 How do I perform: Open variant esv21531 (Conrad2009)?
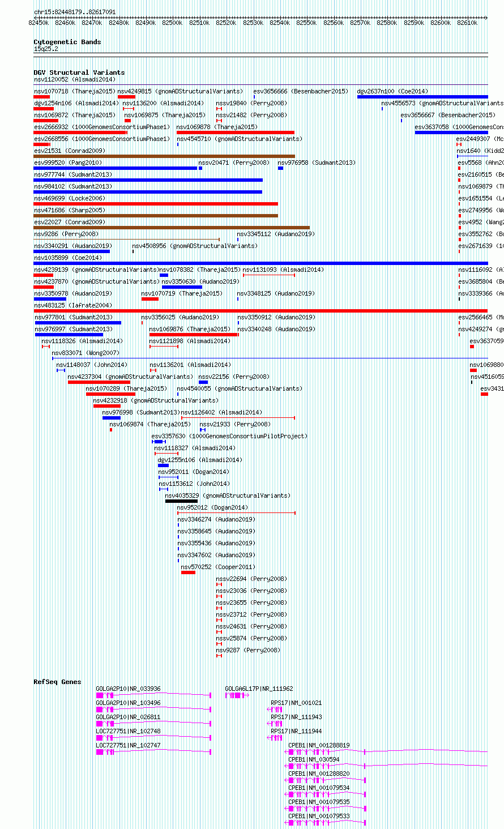click(x=70, y=151)
